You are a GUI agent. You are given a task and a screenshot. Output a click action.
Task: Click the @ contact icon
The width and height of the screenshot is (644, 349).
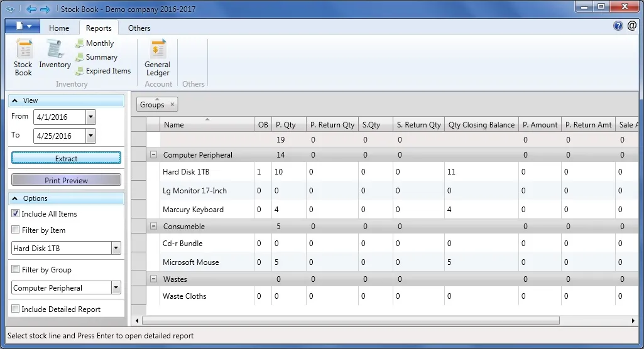point(631,26)
